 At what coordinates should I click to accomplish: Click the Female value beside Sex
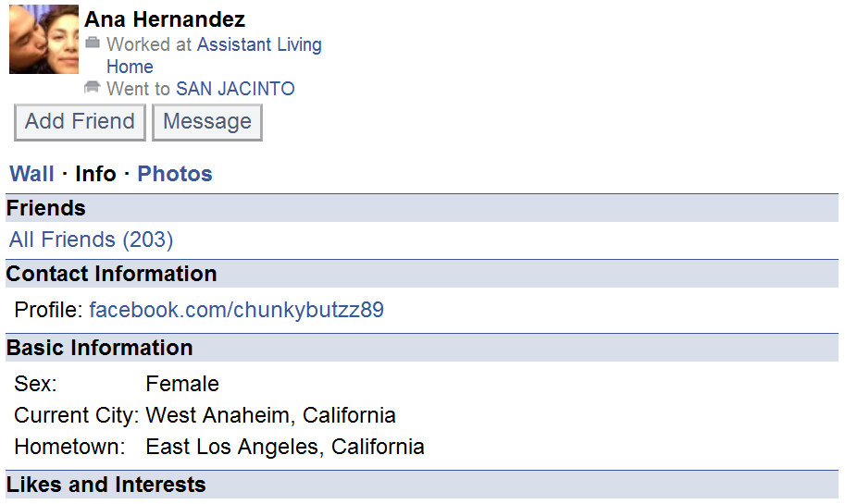[x=182, y=384]
